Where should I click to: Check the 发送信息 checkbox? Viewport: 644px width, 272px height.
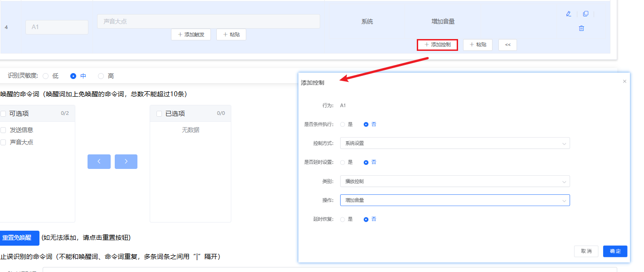[x=3, y=129]
